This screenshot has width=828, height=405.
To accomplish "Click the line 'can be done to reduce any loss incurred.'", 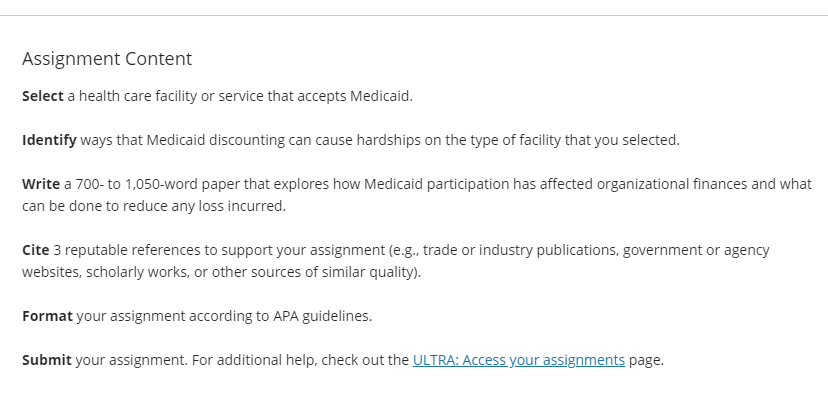I will point(154,206).
